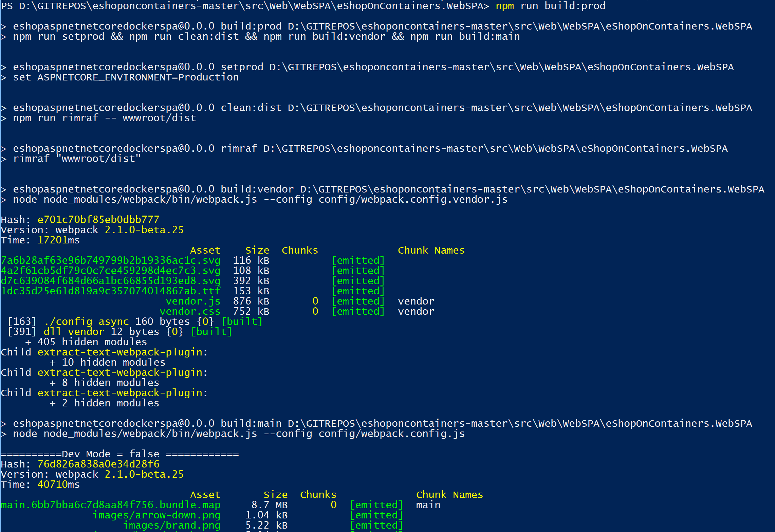
Task: Click the 'Time: 17201ms' value
Action: pyautogui.click(x=58, y=240)
